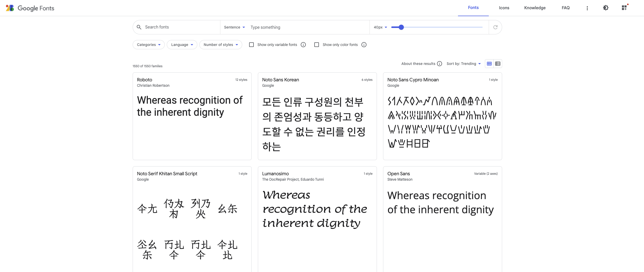Enable Show only variable fonts checkbox

[251, 45]
